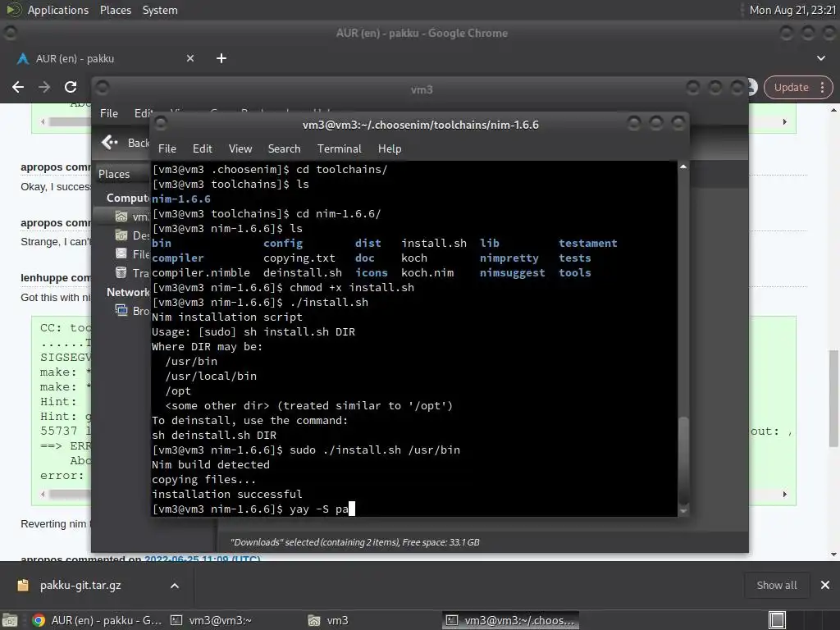Click file manager Back arrow icon
The image size is (840, 630).
coord(109,143)
